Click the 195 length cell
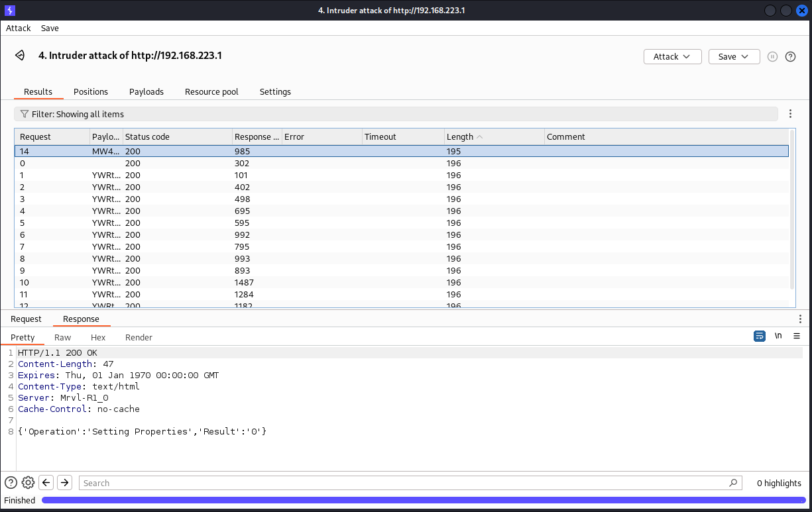Viewport: 812px width, 512px height. click(494, 151)
